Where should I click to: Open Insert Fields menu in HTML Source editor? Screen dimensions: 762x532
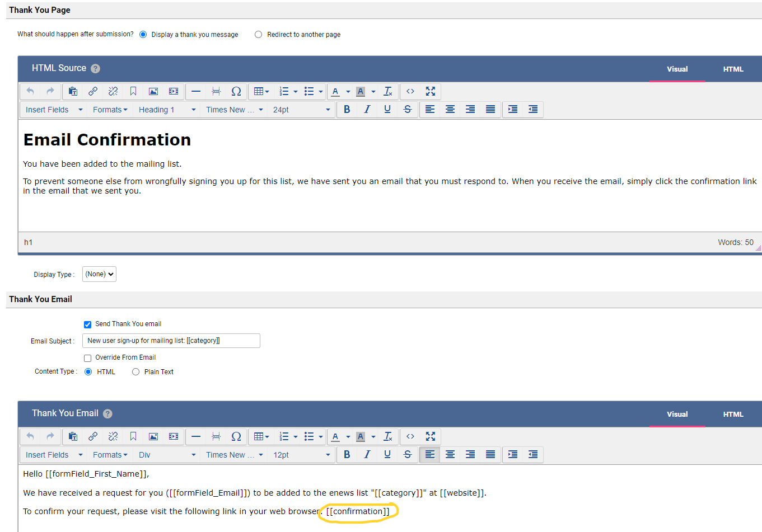coord(54,110)
